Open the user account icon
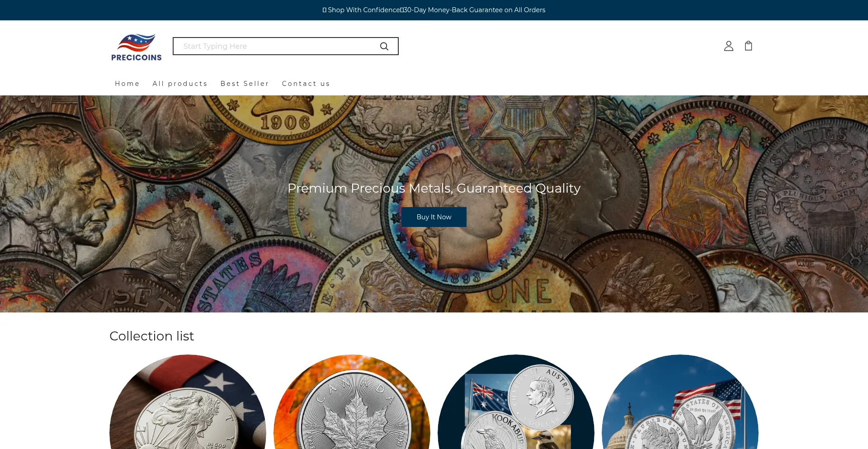Image resolution: width=868 pixels, height=449 pixels. point(729,46)
